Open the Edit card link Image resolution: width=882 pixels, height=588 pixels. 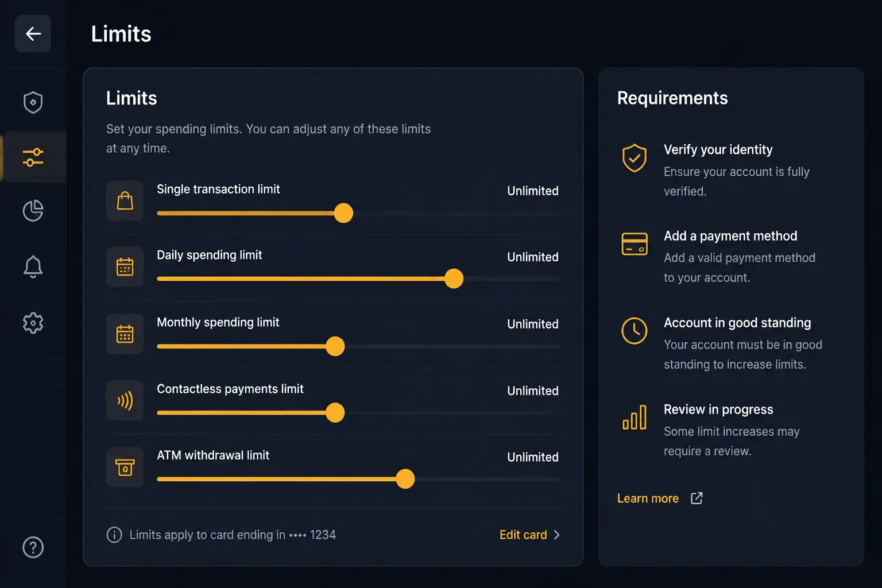tap(523, 535)
